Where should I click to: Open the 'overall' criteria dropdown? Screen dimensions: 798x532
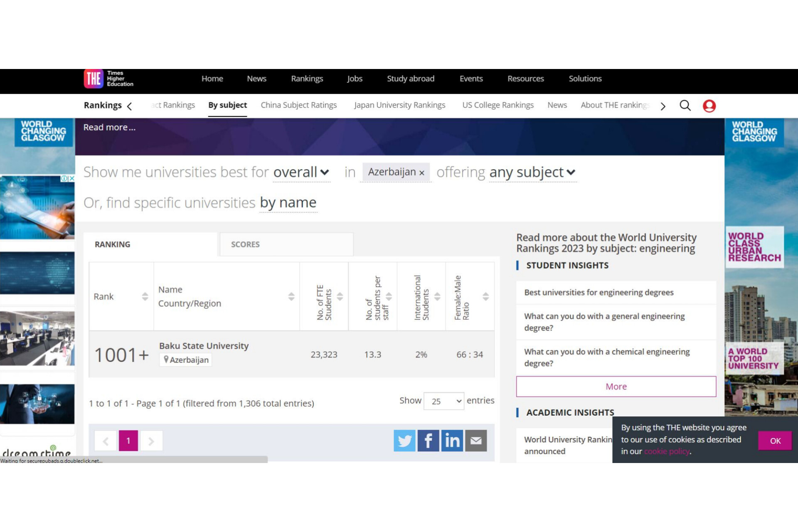(x=301, y=172)
